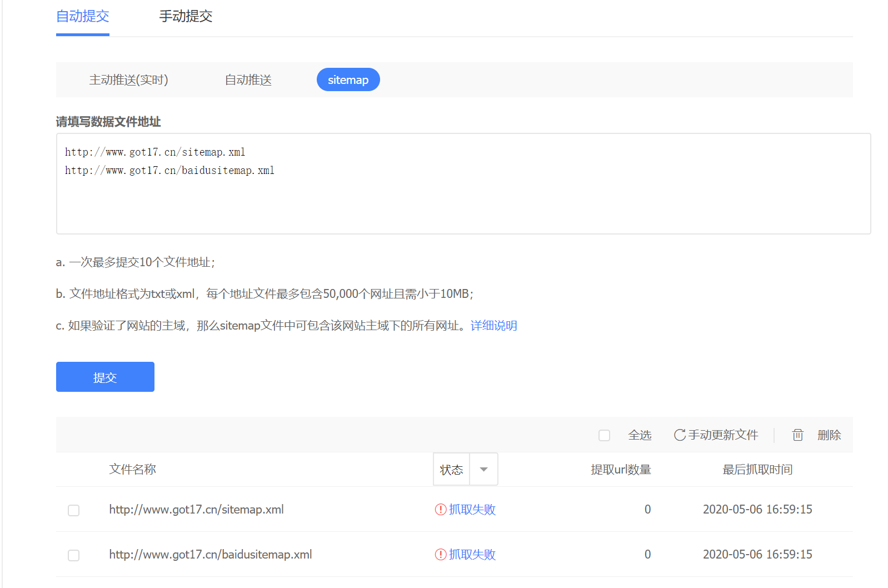888x588 pixels.
Task: Select the sitemap pill tab
Action: 348,80
